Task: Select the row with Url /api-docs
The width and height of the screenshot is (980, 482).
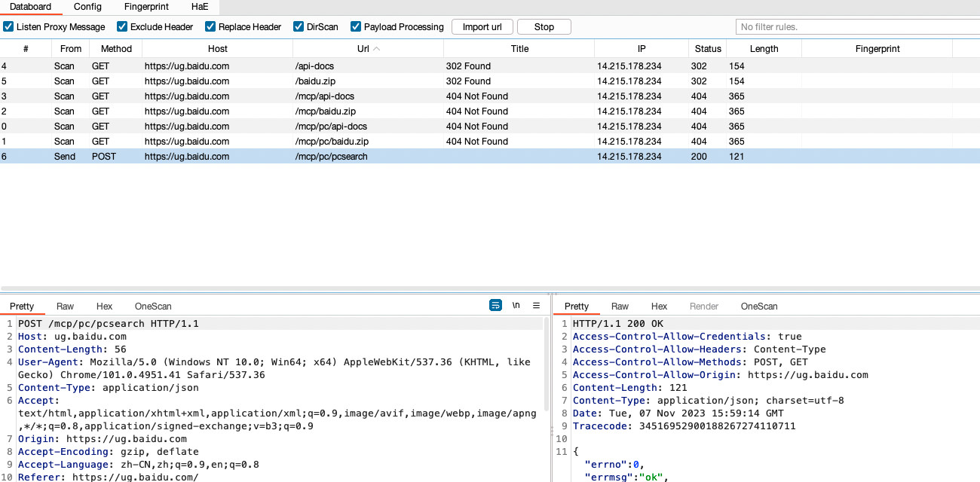Action: point(490,66)
